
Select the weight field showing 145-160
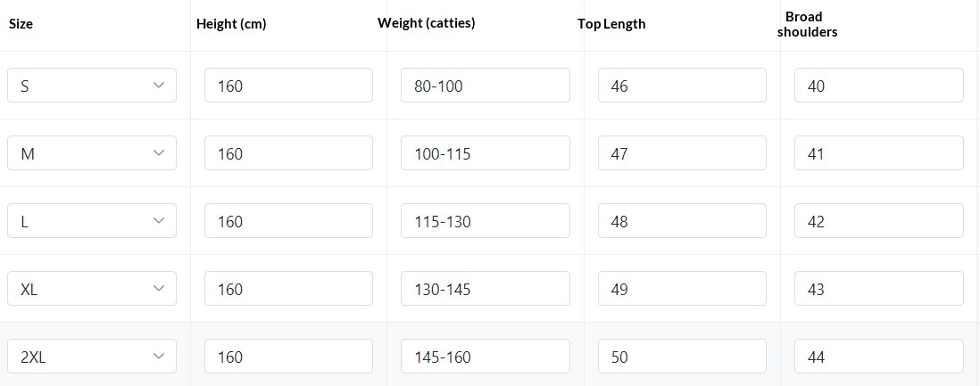coord(485,357)
